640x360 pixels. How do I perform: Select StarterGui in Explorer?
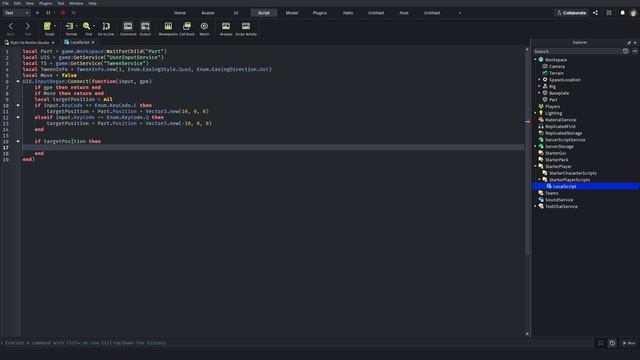coord(555,153)
